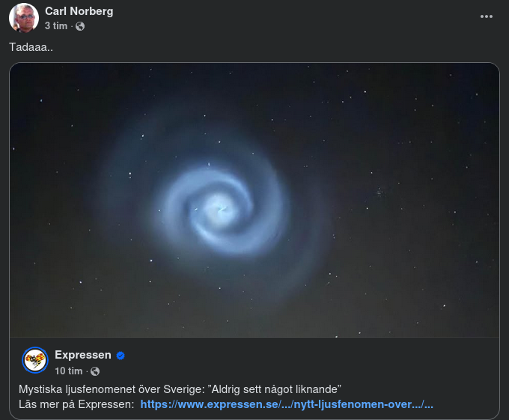The width and height of the screenshot is (509, 420).
Task: Click the "Läs mer på Expressen:" text
Action: click(76, 404)
